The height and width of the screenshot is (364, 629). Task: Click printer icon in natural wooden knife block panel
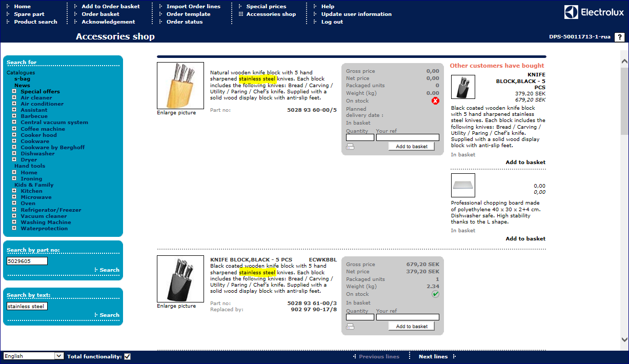[350, 147]
